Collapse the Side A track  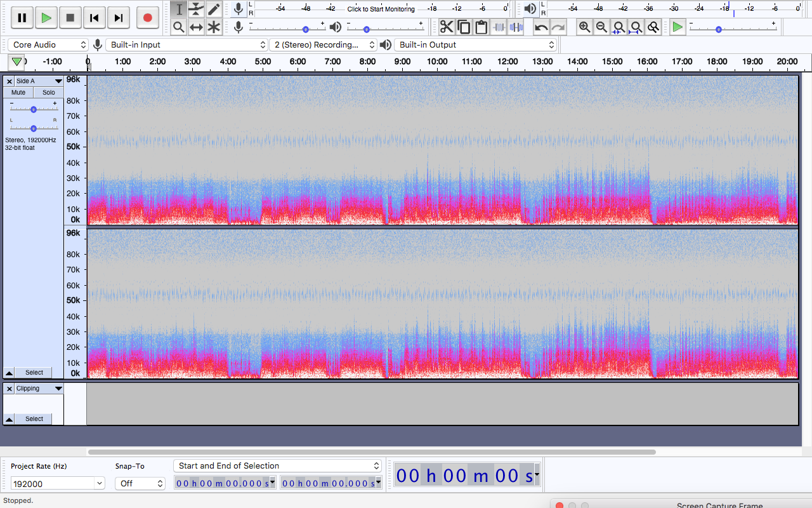tap(9, 373)
